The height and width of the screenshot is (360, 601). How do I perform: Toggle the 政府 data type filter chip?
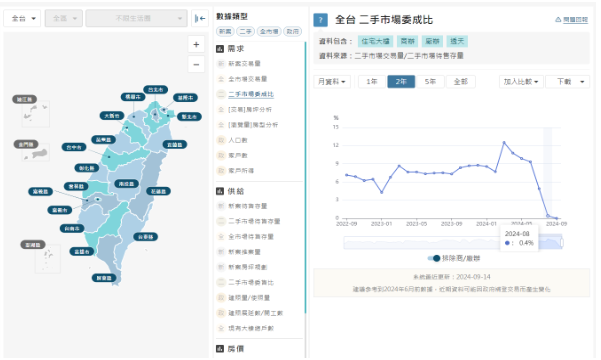click(x=292, y=31)
